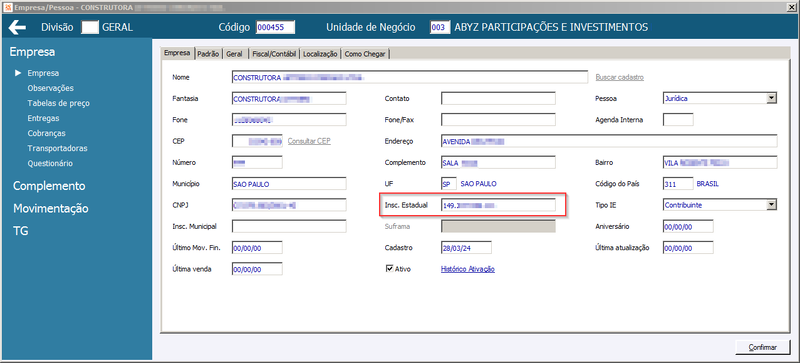Click SAO PAULO text beside the UF field
Screen dimensions: 800x363
tap(478, 184)
